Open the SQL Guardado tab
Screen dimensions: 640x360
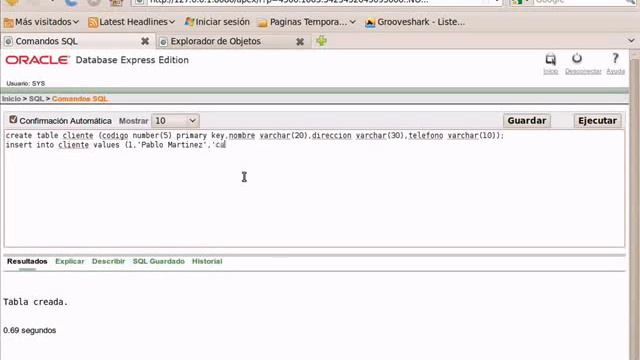(x=158, y=261)
